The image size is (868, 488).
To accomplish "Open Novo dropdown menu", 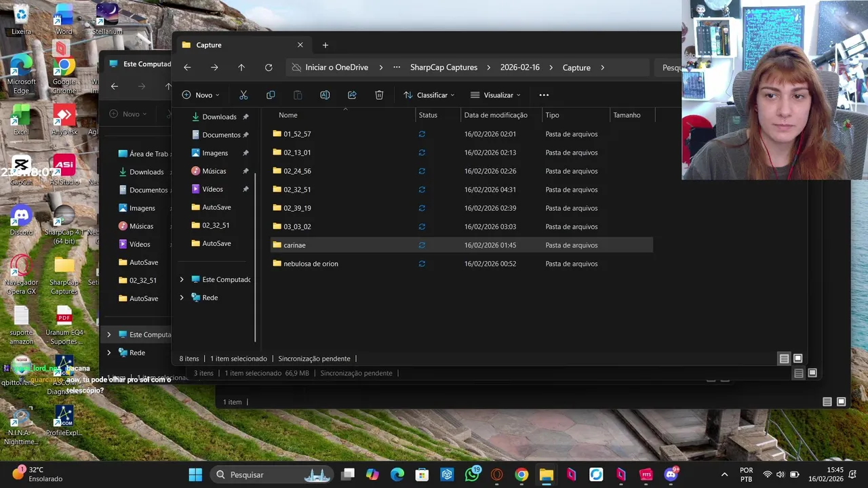I will coord(201,95).
